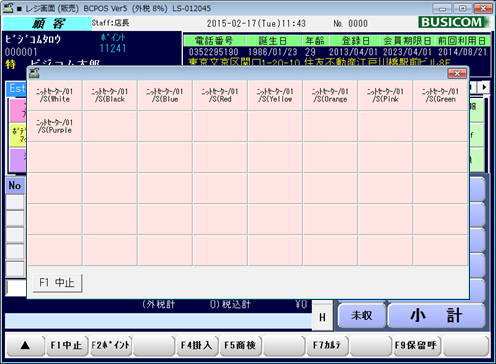Pick the S(Red) knit sweater tile

point(220,95)
